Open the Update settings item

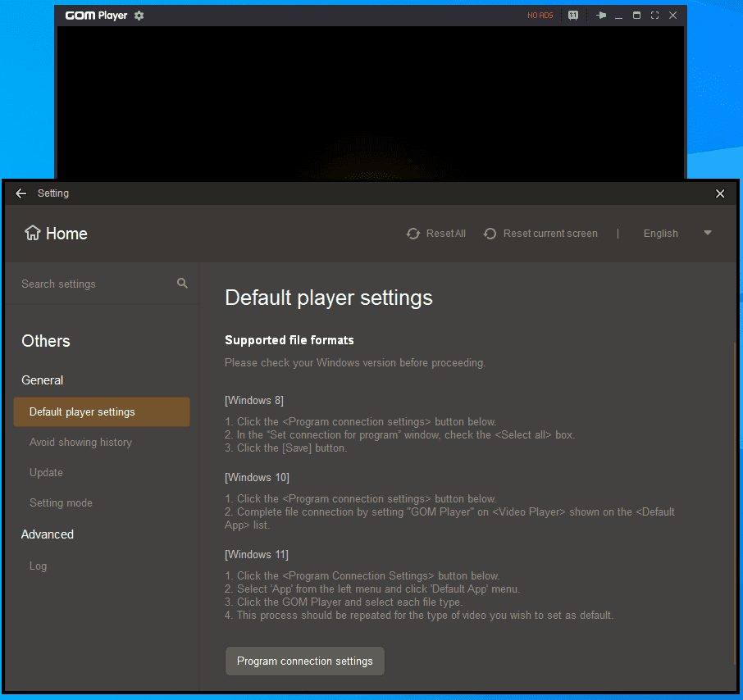tap(46, 473)
